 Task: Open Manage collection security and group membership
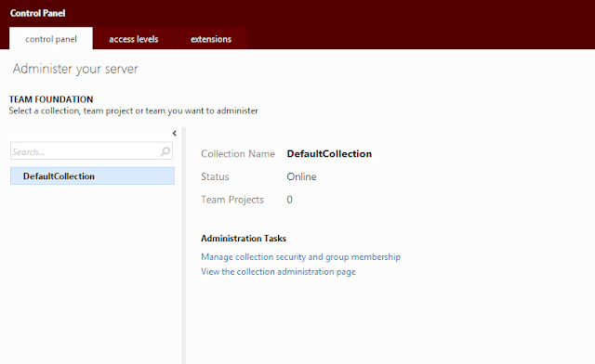(300, 256)
